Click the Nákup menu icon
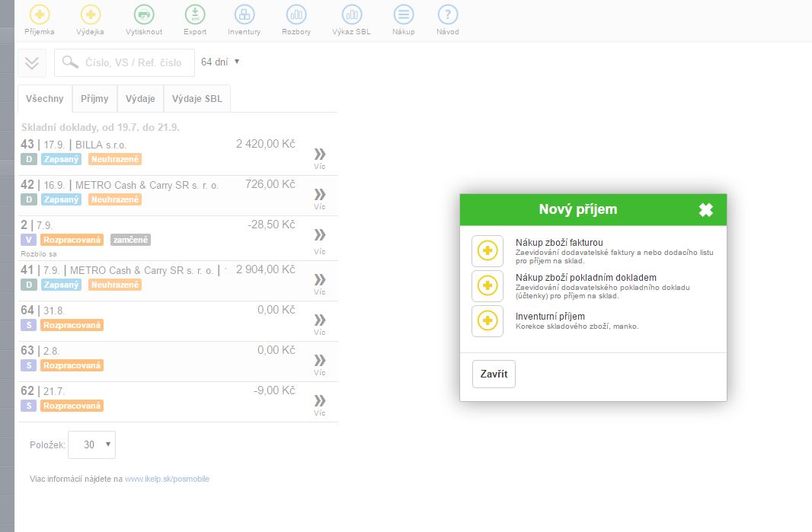812x532 pixels. click(x=403, y=14)
